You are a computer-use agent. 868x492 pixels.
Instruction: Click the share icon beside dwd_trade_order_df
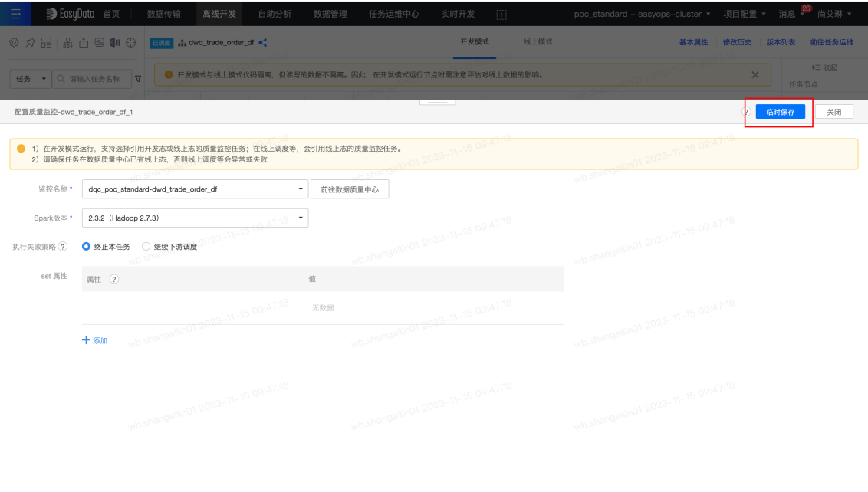263,43
